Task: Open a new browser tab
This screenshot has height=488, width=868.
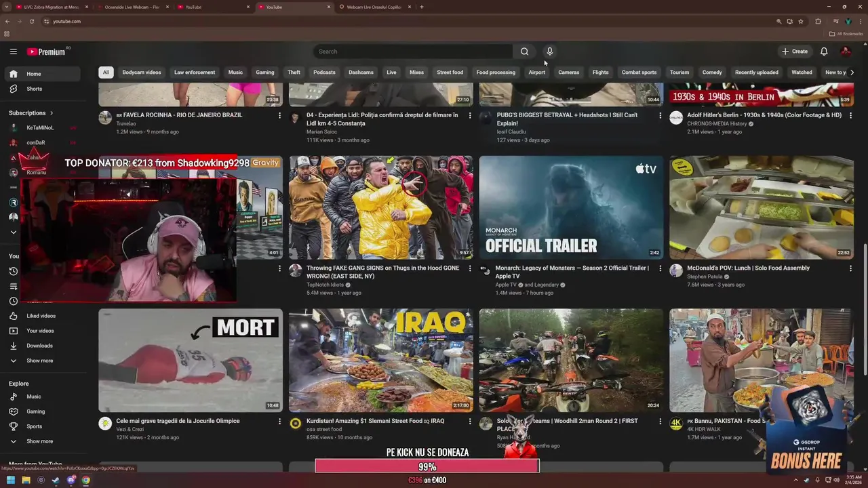Action: click(422, 7)
